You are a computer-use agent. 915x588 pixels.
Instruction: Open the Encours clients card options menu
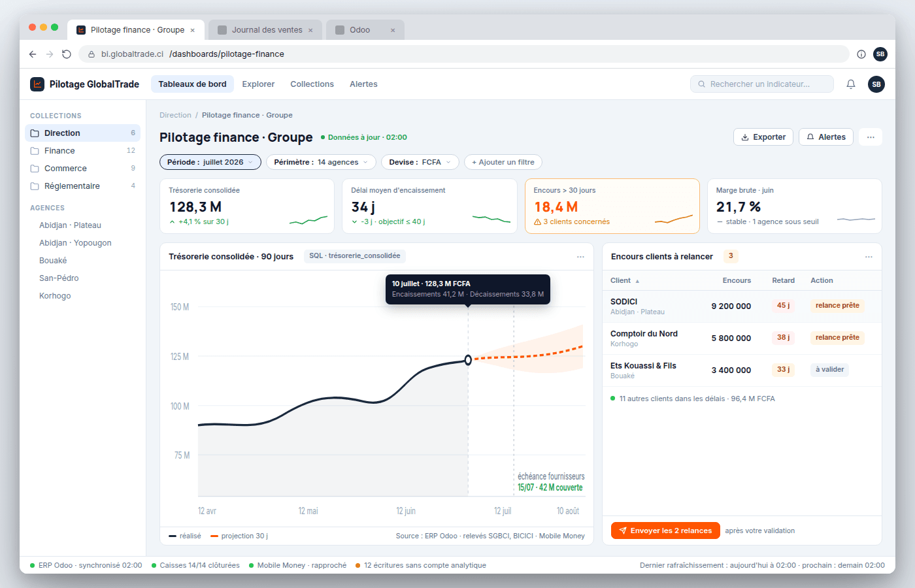click(x=869, y=257)
